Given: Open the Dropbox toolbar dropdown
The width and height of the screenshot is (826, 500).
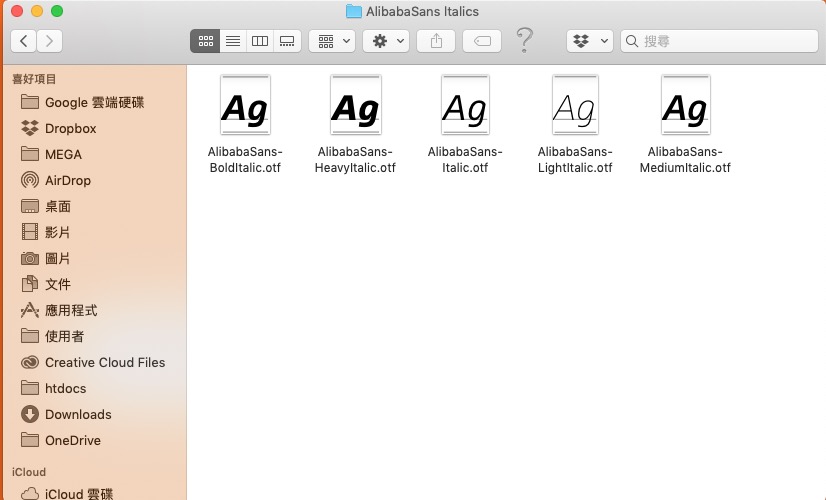Looking at the screenshot, I should click(x=590, y=41).
